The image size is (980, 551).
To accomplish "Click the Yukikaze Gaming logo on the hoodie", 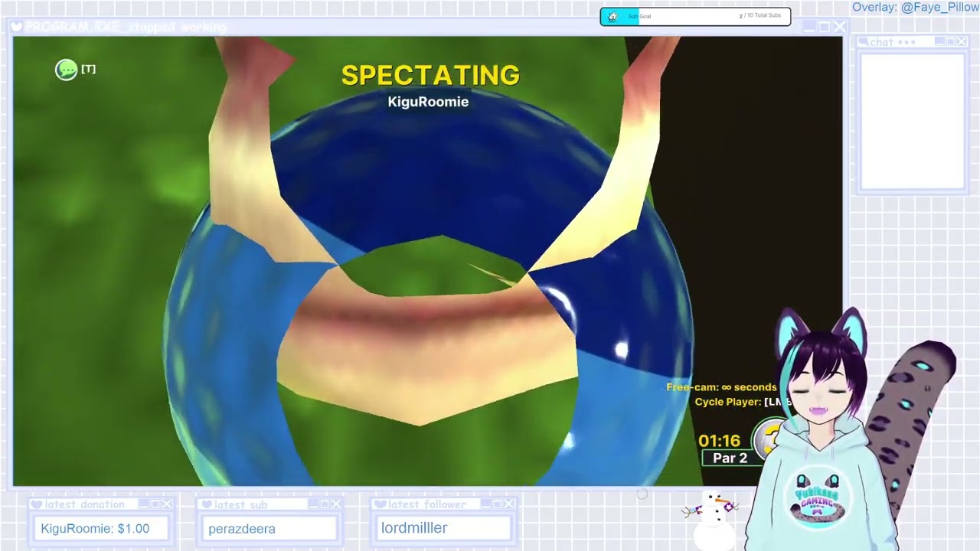I will click(818, 497).
